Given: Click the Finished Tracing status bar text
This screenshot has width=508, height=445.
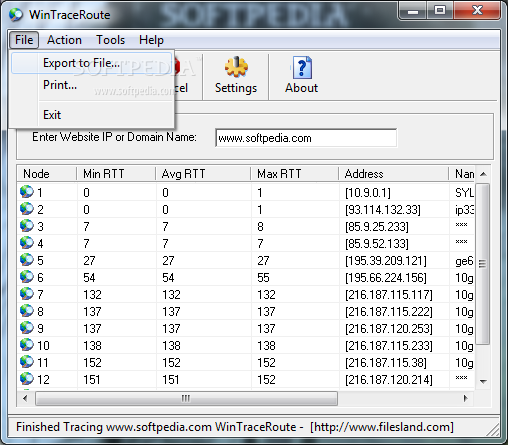Looking at the screenshot, I should point(235,427).
